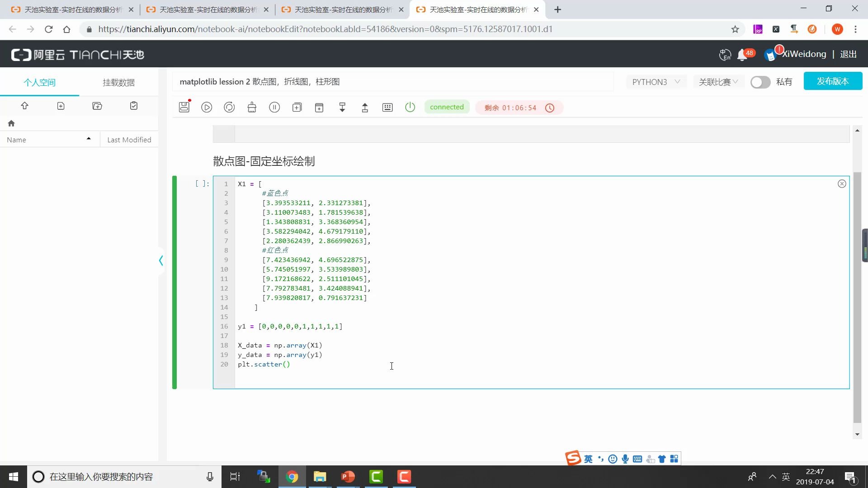Image resolution: width=868 pixels, height=488 pixels.
Task: Open PowerPoint from the Windows taskbar
Action: tap(348, 477)
